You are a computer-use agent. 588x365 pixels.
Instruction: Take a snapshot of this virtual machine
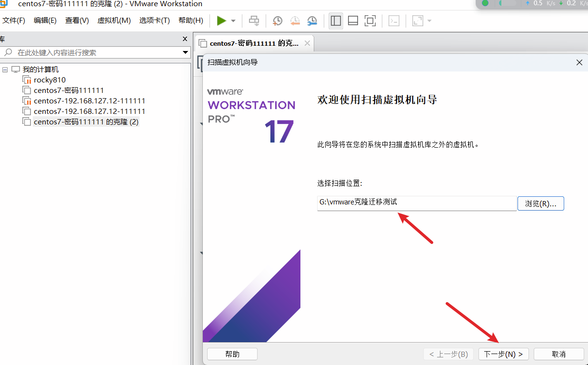pos(277,20)
